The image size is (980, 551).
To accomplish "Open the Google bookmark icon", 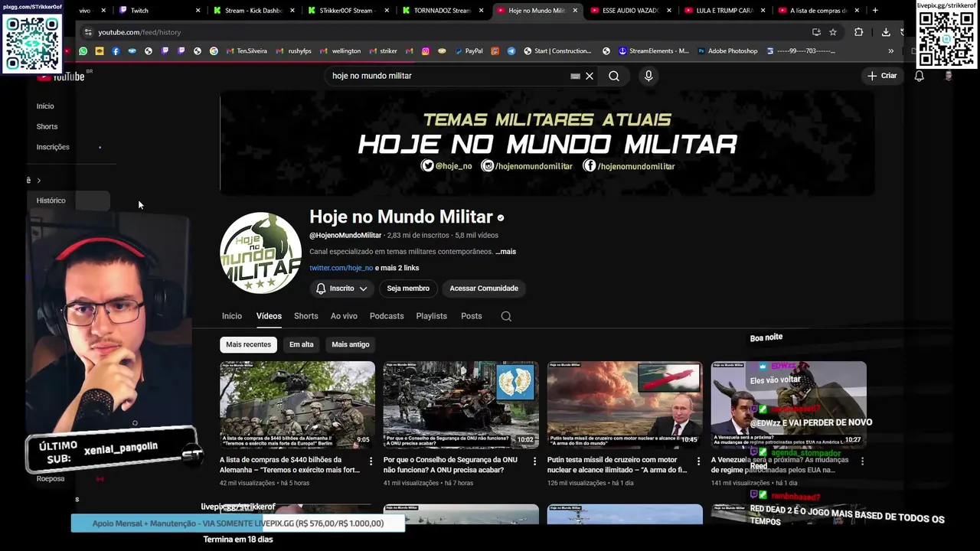I will (x=214, y=51).
